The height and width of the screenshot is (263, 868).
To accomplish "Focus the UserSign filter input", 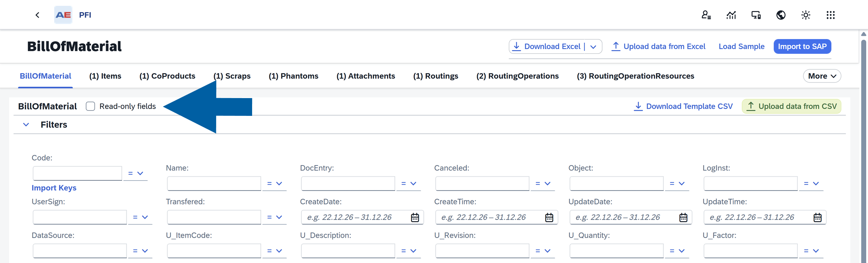I will click(x=80, y=217).
